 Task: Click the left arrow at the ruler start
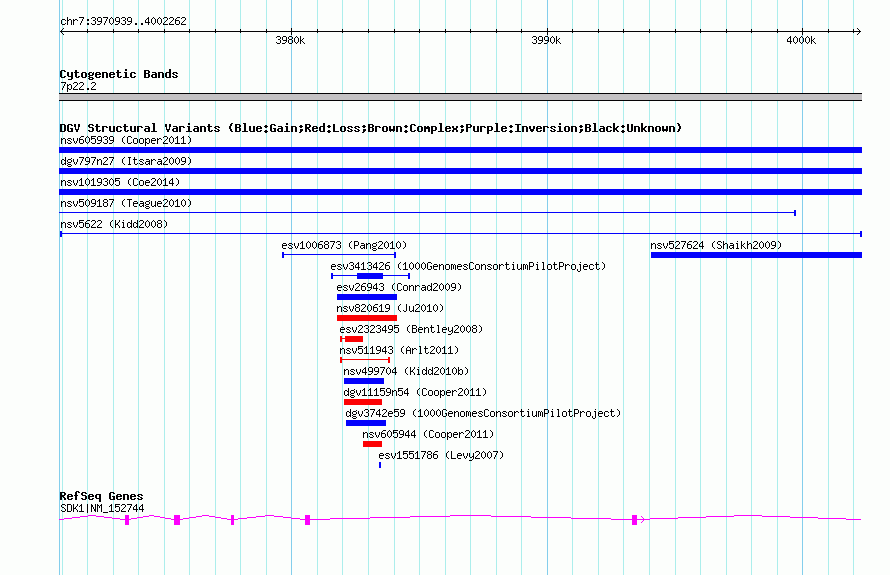62,32
